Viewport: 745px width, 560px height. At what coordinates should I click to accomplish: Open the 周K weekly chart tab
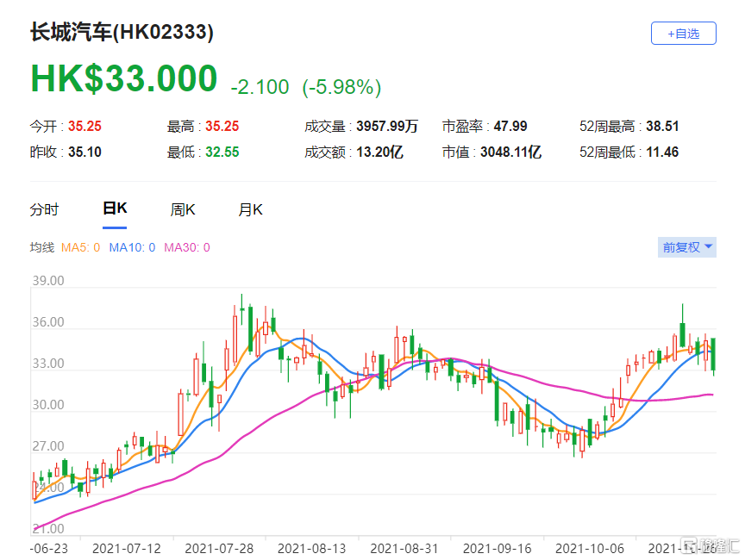183,209
